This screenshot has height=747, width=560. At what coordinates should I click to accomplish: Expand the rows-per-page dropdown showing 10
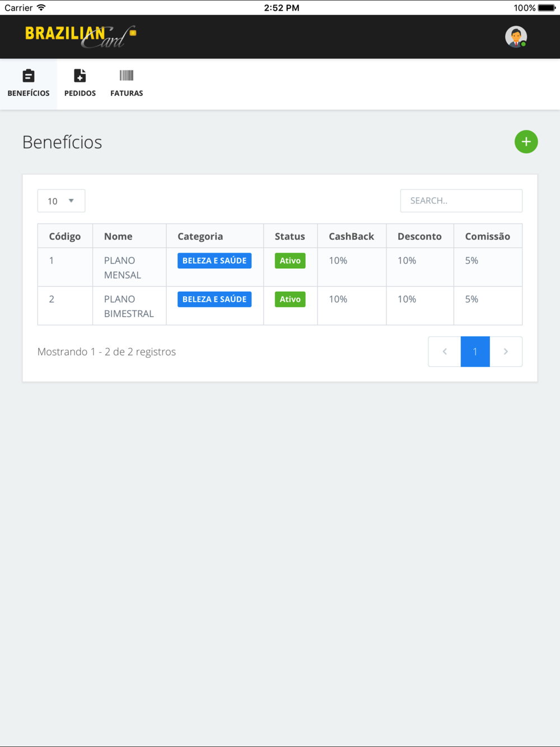(61, 201)
